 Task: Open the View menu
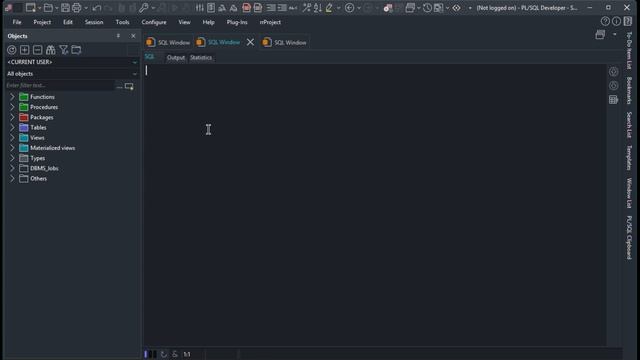(x=184, y=22)
